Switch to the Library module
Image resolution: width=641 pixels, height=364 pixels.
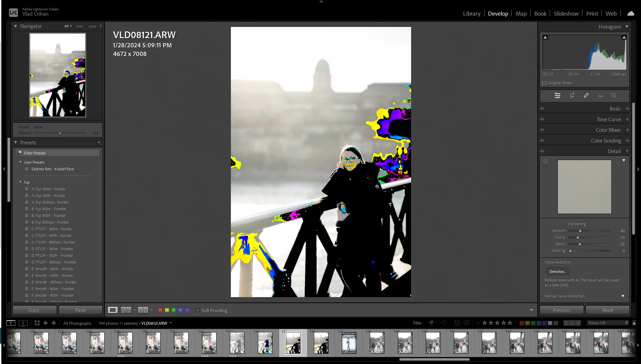tap(471, 14)
